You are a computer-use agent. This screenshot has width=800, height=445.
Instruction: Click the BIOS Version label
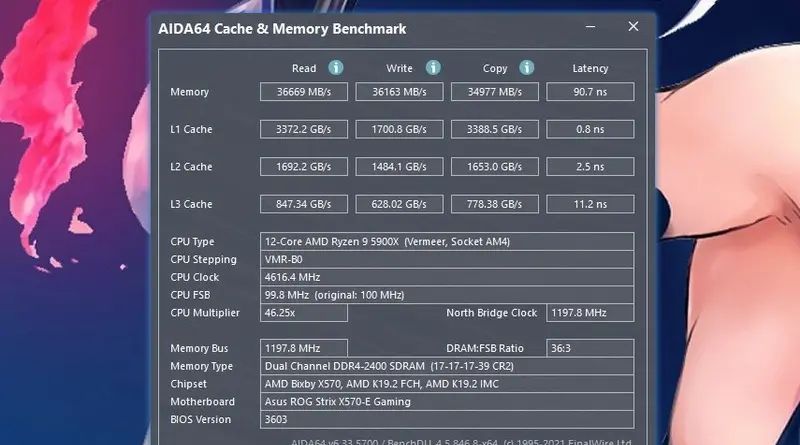(x=200, y=419)
